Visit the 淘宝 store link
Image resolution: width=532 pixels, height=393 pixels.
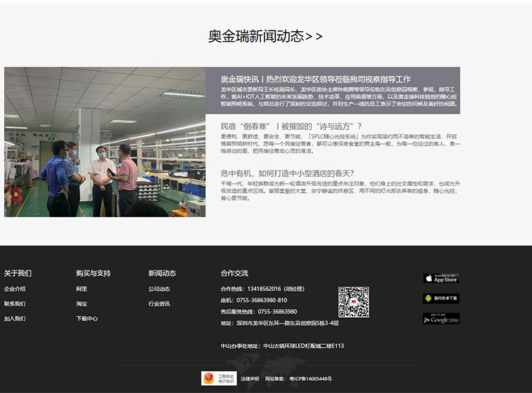click(x=82, y=304)
